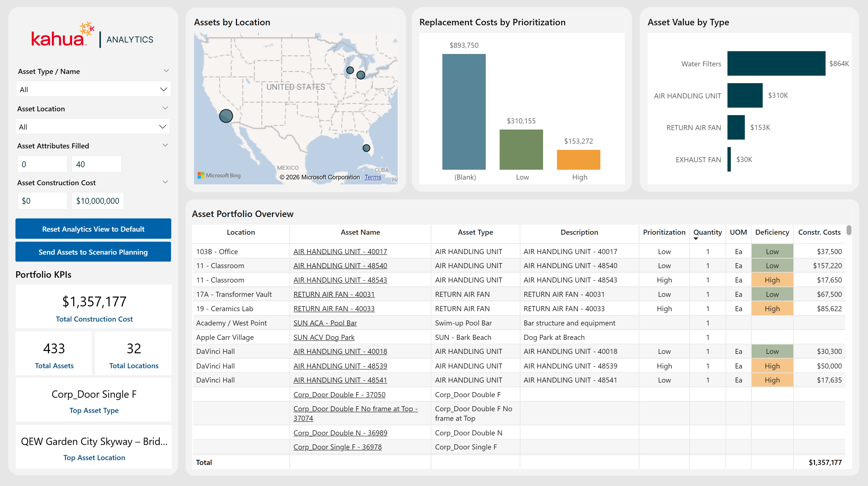Click Reset Analytics View to Default button
The height and width of the screenshot is (486, 868).
click(x=93, y=229)
